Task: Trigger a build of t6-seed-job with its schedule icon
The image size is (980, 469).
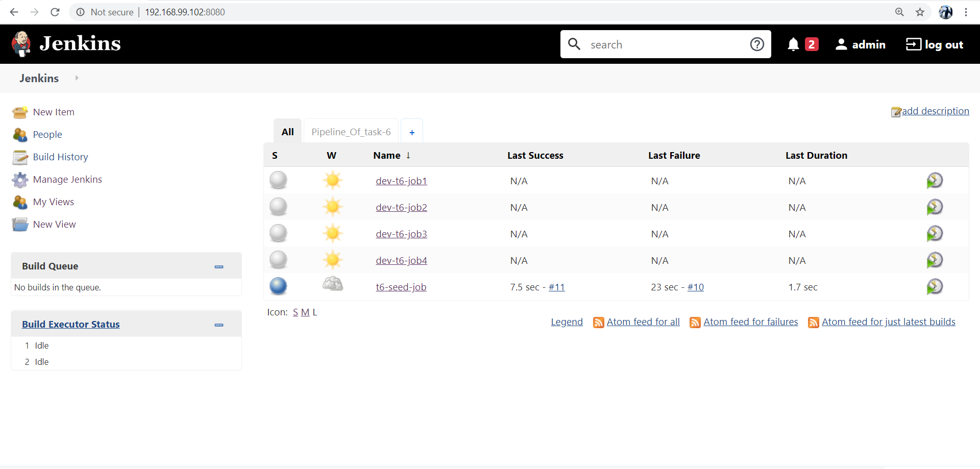Action: [x=935, y=286]
